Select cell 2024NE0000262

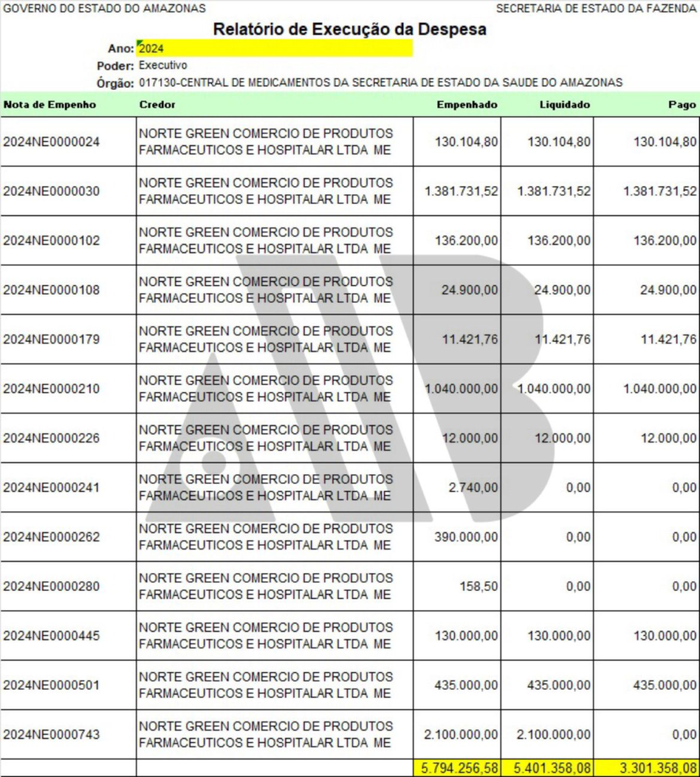point(68,536)
